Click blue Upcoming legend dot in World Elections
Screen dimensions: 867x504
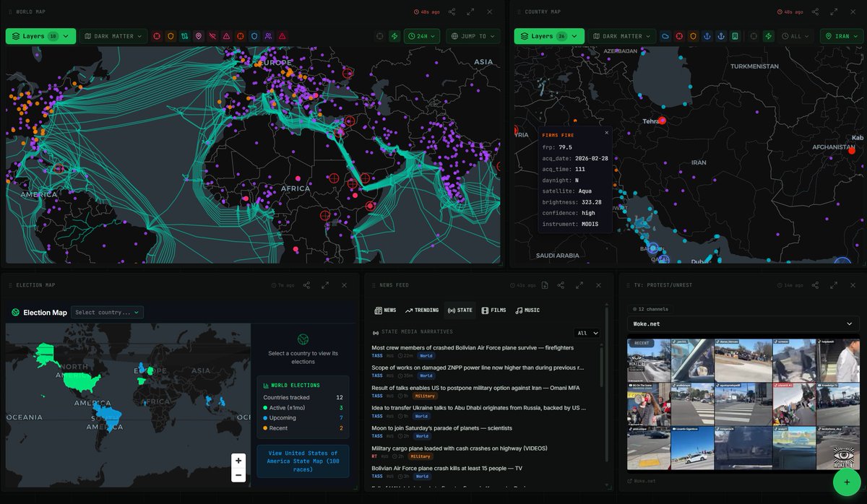266,418
